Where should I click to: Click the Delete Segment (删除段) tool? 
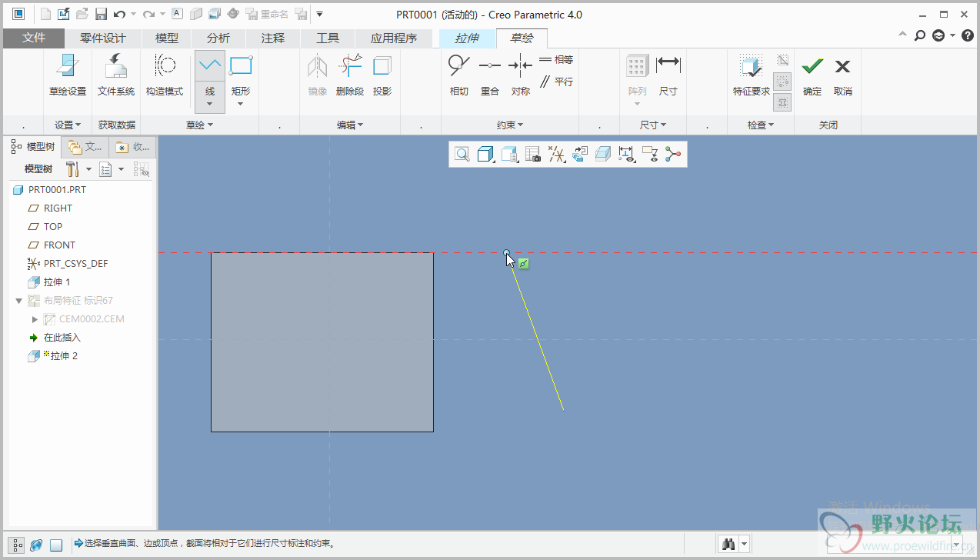coord(350,75)
